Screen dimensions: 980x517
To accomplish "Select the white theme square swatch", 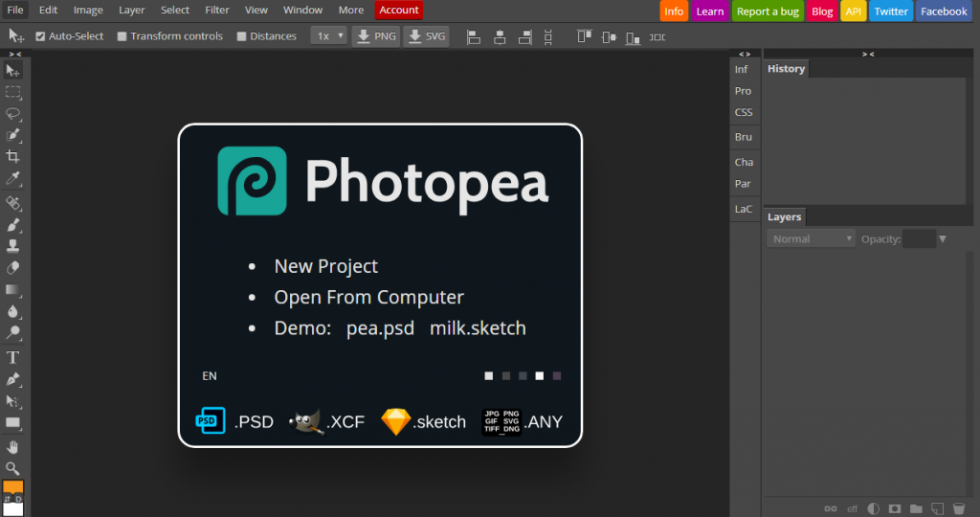I will tap(540, 375).
